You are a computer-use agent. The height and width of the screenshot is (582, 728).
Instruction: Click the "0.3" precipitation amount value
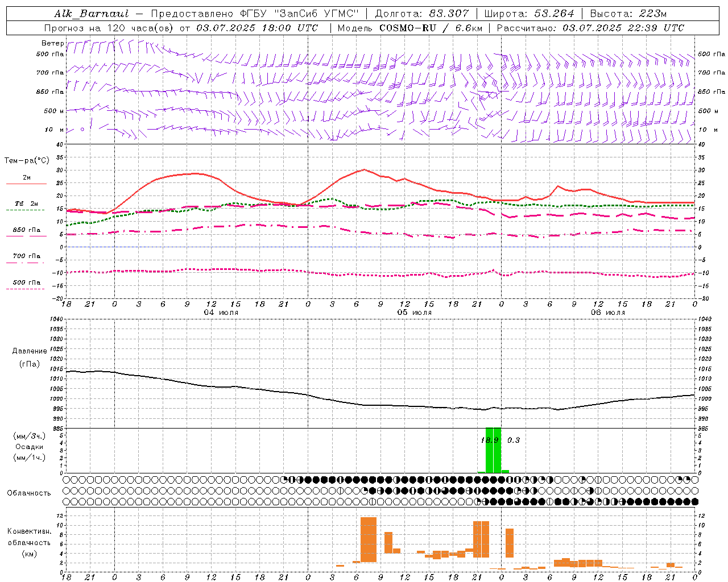click(514, 440)
